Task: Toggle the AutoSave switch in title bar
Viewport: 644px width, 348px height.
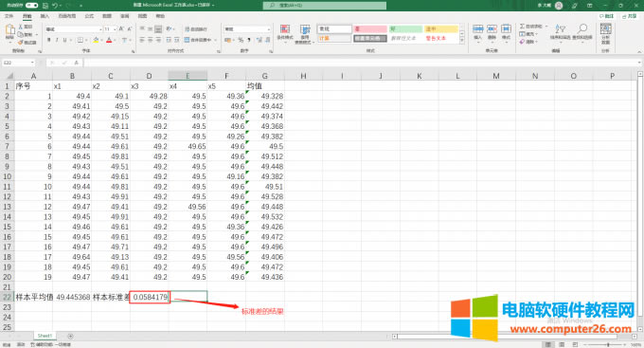Action: (x=31, y=6)
